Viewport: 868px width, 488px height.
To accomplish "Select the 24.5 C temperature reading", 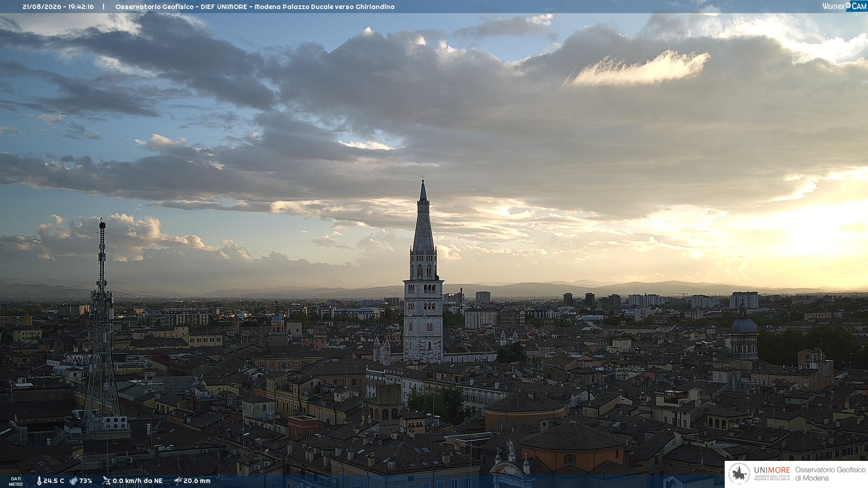I will tap(54, 481).
